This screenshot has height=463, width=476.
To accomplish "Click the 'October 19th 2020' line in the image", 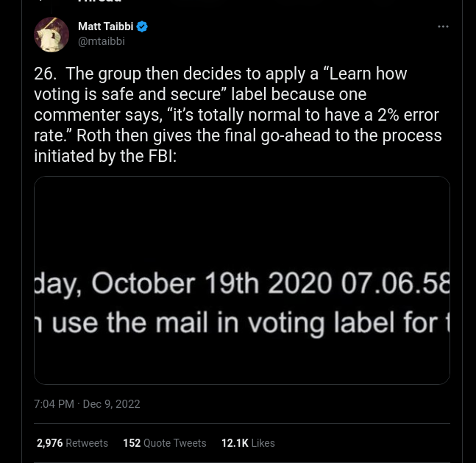I will point(242,283).
